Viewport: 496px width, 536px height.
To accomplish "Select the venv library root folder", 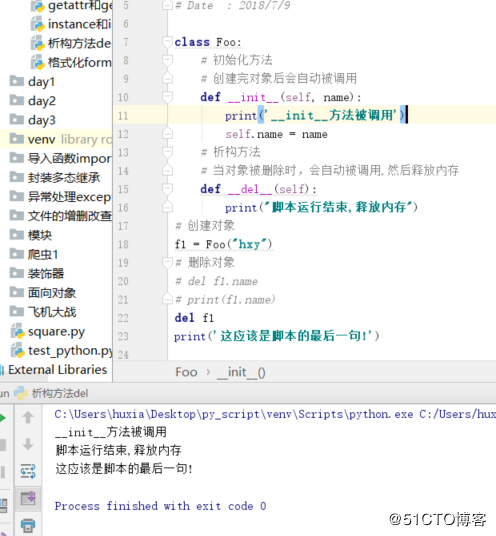I will (x=61, y=139).
